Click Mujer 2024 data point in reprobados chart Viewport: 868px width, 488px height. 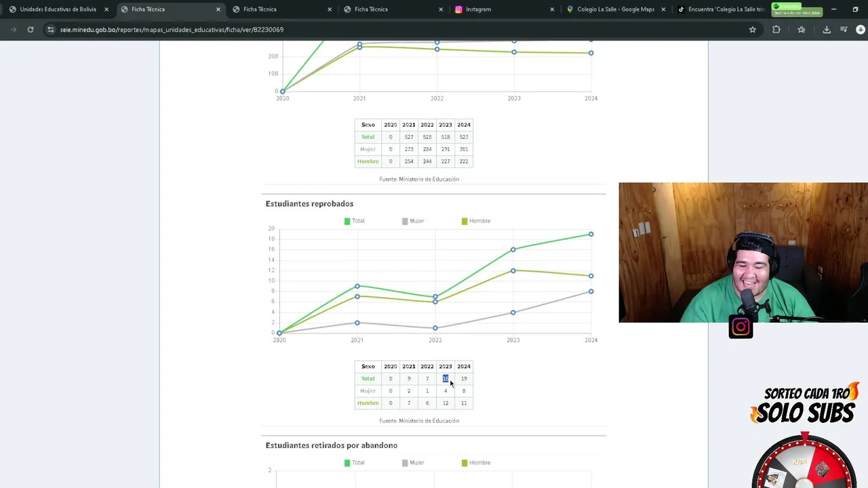pyautogui.click(x=591, y=291)
